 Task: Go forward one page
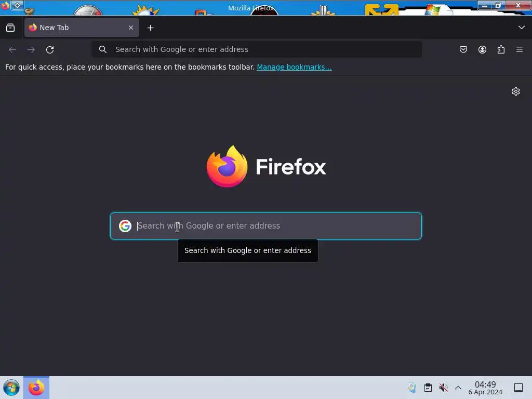point(31,49)
